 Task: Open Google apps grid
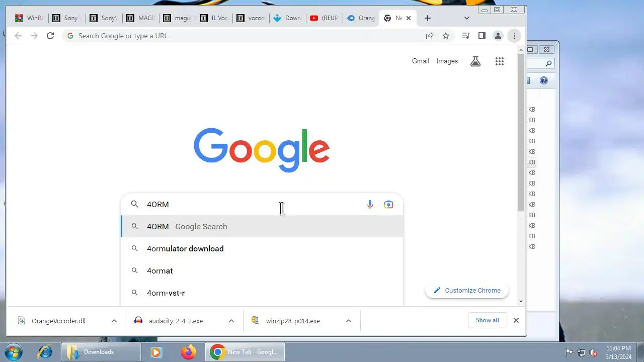(500, 61)
